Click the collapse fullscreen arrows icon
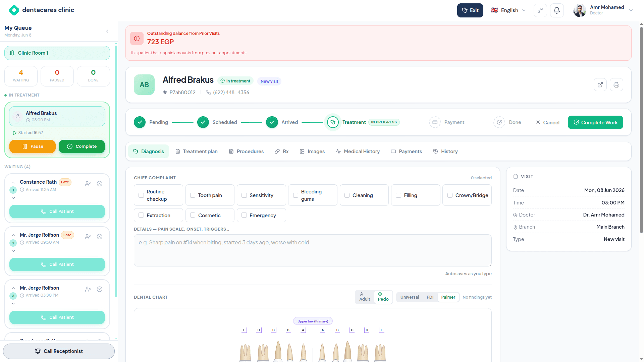The width and height of the screenshot is (644, 362). tap(540, 10)
